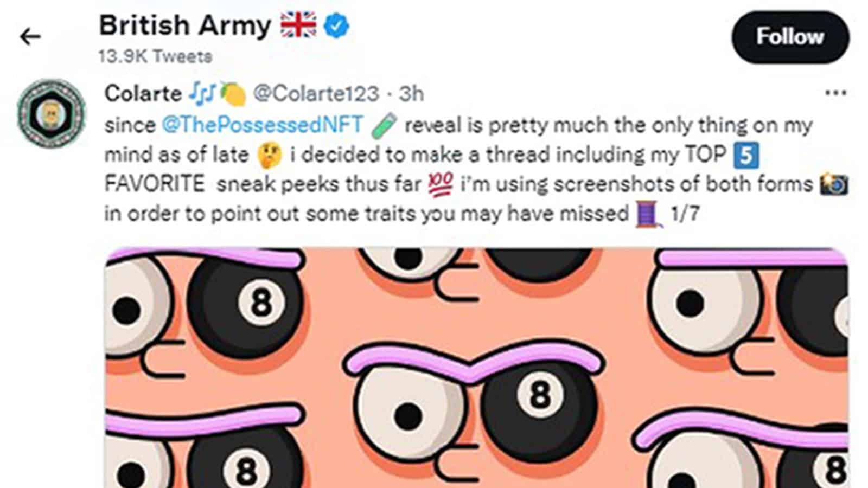
Task: Go back using the left arrow
Action: [30, 37]
